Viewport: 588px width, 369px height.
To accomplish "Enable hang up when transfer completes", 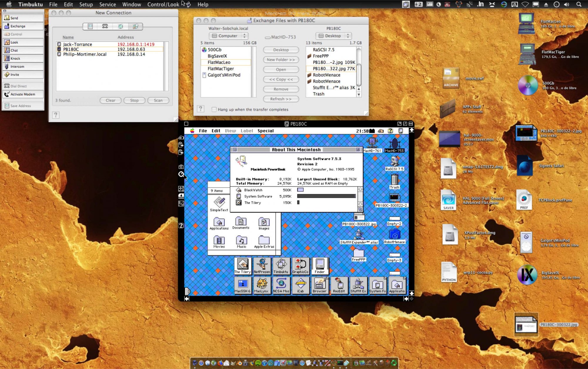I will [x=214, y=109].
